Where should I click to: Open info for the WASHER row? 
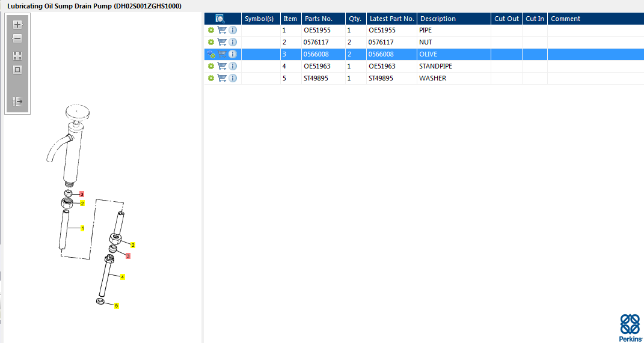[233, 78]
